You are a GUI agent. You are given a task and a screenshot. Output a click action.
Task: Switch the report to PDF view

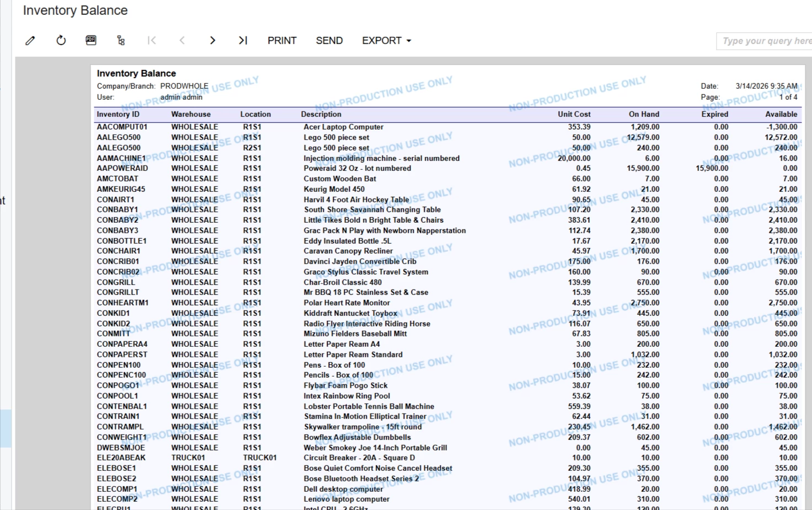click(91, 40)
